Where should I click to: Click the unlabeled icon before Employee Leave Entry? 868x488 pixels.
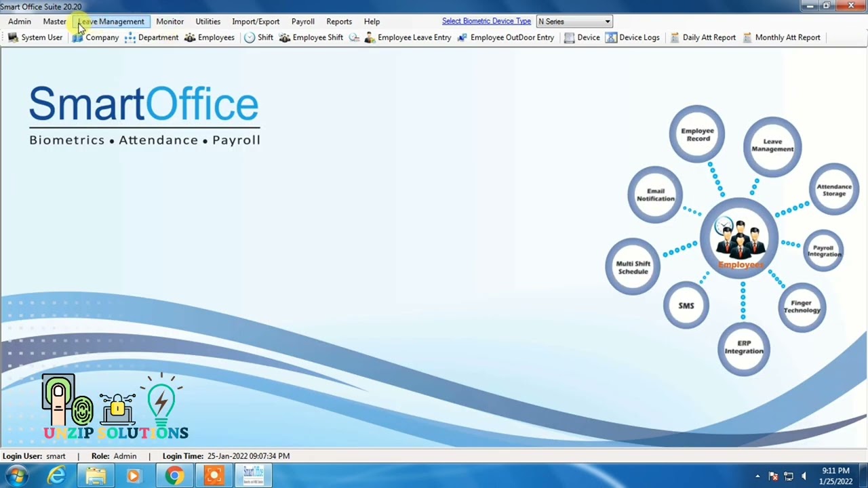[354, 37]
